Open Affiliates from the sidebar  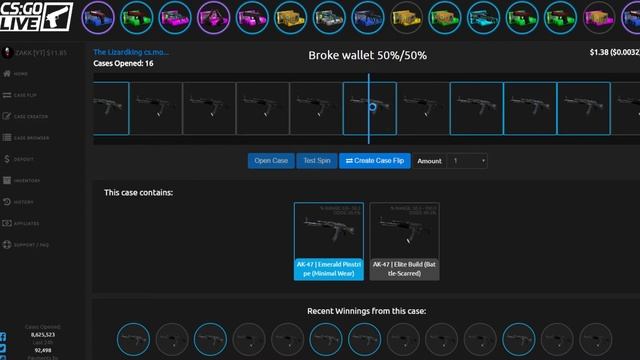point(21,223)
